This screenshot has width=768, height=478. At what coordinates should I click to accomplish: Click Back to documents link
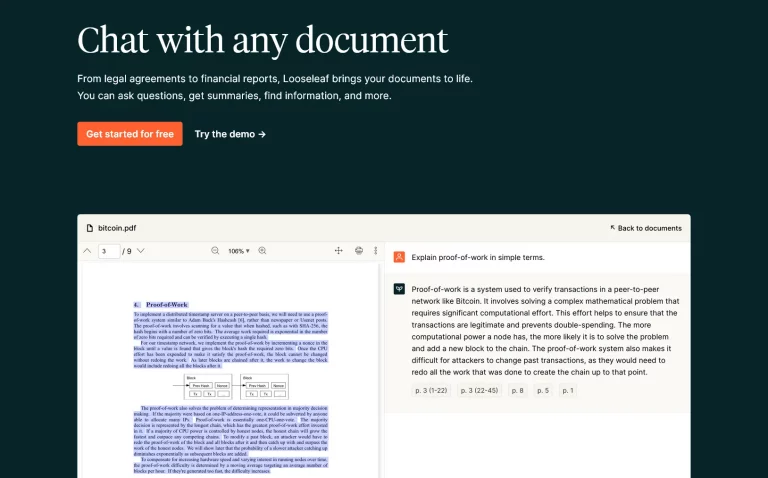(646, 228)
